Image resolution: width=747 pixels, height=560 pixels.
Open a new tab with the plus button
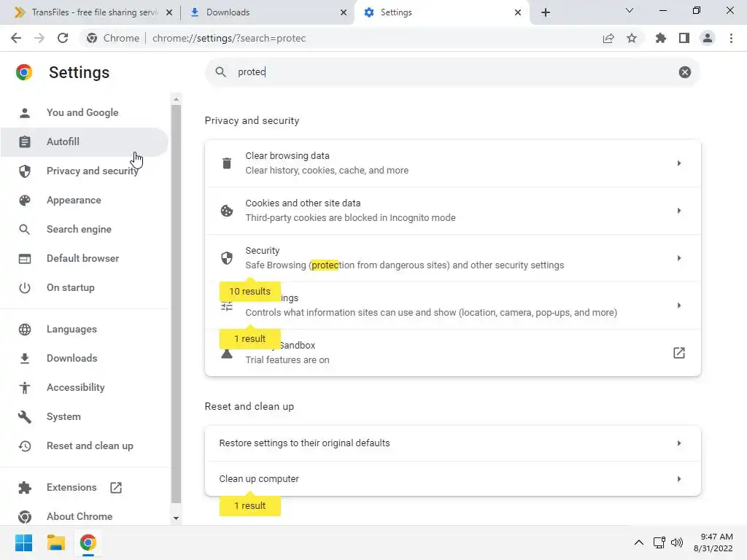tap(546, 12)
